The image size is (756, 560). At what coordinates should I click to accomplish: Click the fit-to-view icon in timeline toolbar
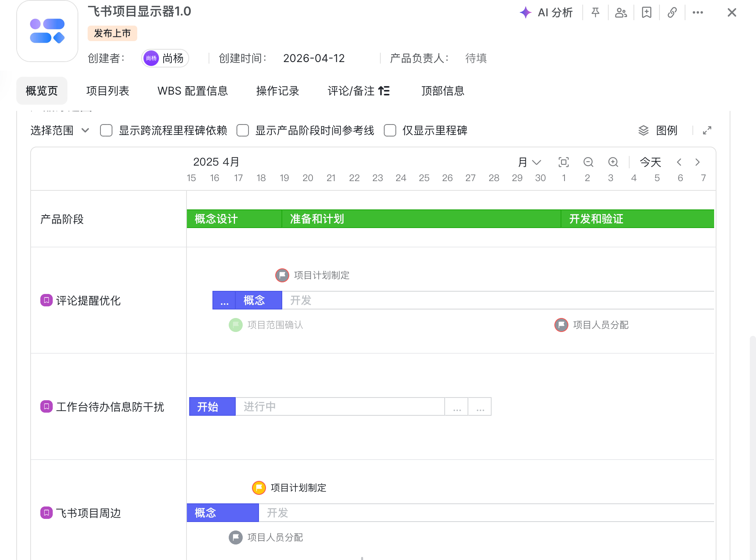point(564,162)
